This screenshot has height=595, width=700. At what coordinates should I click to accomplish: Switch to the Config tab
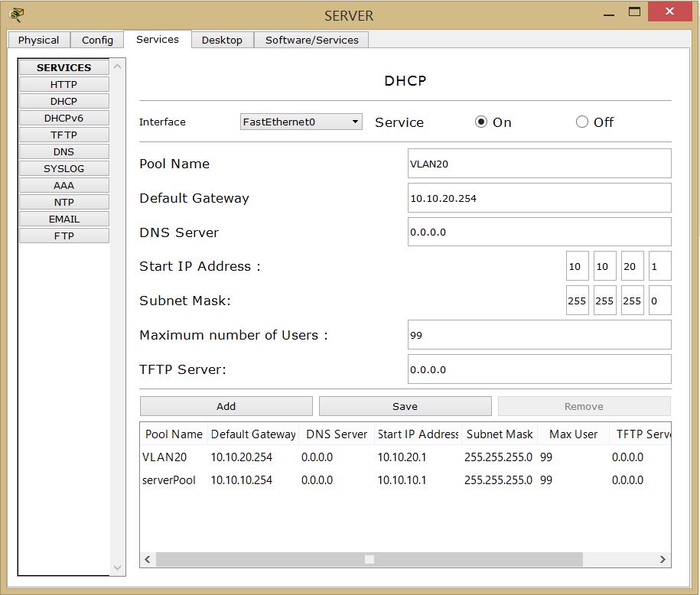pyautogui.click(x=97, y=40)
